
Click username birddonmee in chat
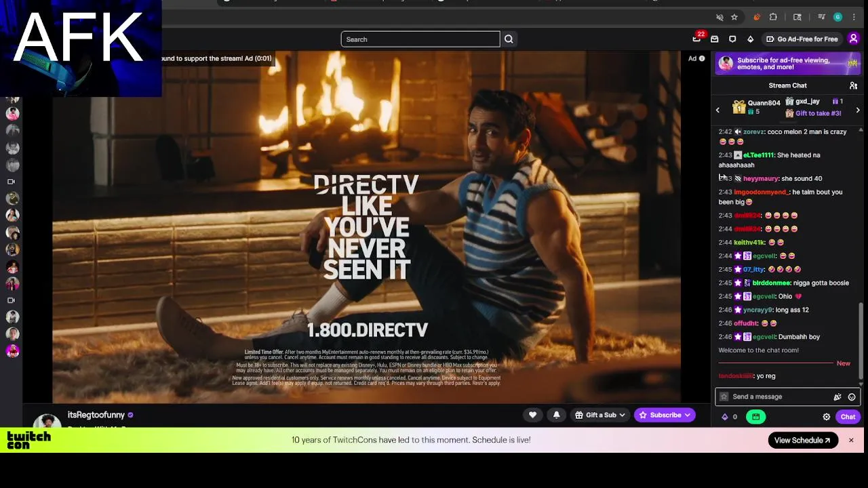click(x=772, y=283)
